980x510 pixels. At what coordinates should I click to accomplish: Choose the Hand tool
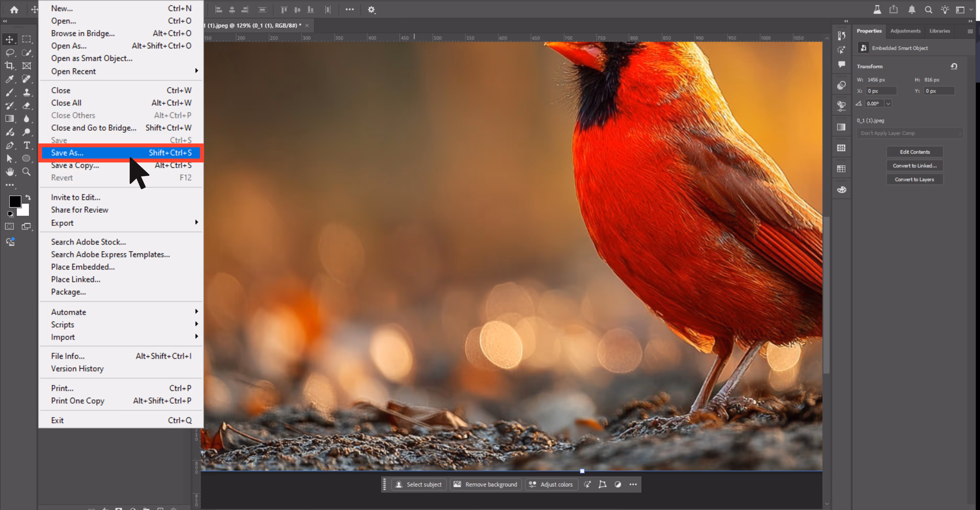tap(10, 172)
